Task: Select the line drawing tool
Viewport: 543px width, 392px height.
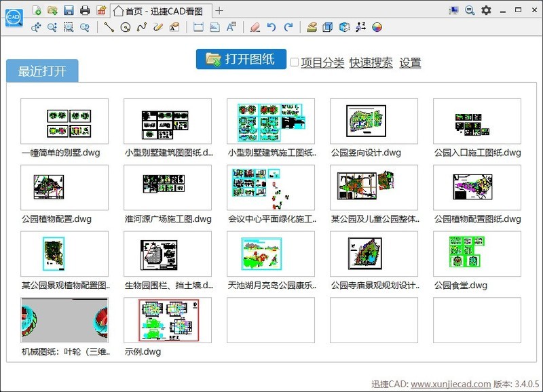Action: [x=109, y=27]
